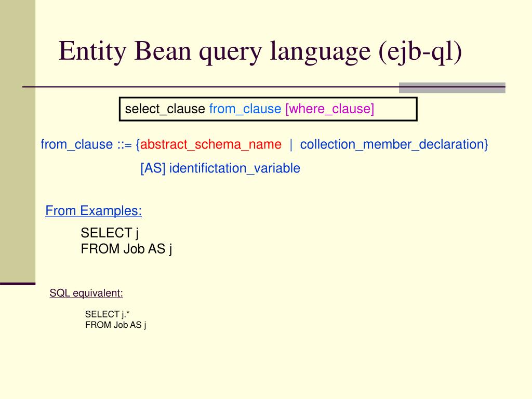Click "collection_member_declaration}" text
The width and height of the screenshot is (532, 399).
pos(394,144)
